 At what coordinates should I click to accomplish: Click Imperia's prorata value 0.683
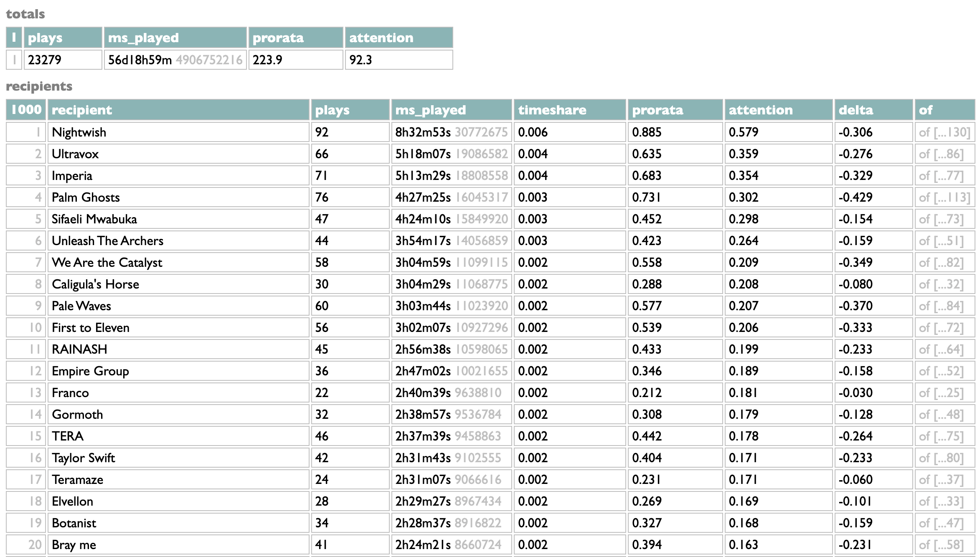pyautogui.click(x=647, y=176)
